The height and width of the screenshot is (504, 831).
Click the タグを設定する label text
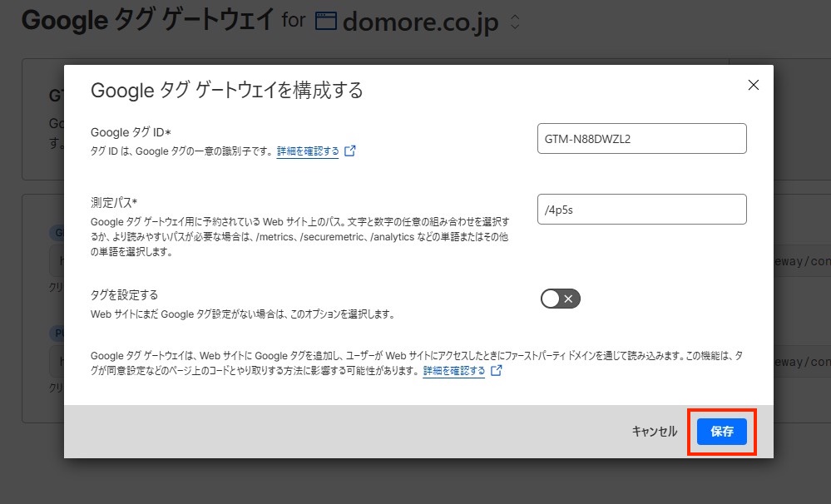pos(124,295)
